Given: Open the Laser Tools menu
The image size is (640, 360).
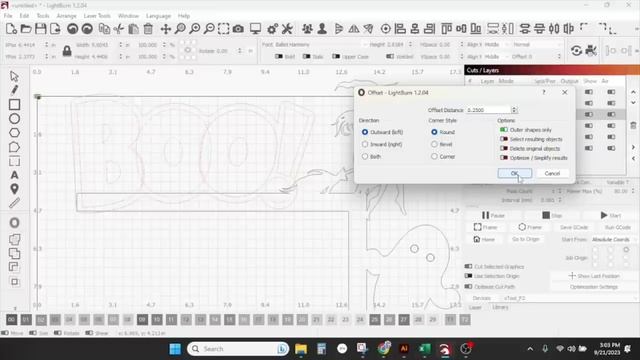Looking at the screenshot, I should (97, 16).
